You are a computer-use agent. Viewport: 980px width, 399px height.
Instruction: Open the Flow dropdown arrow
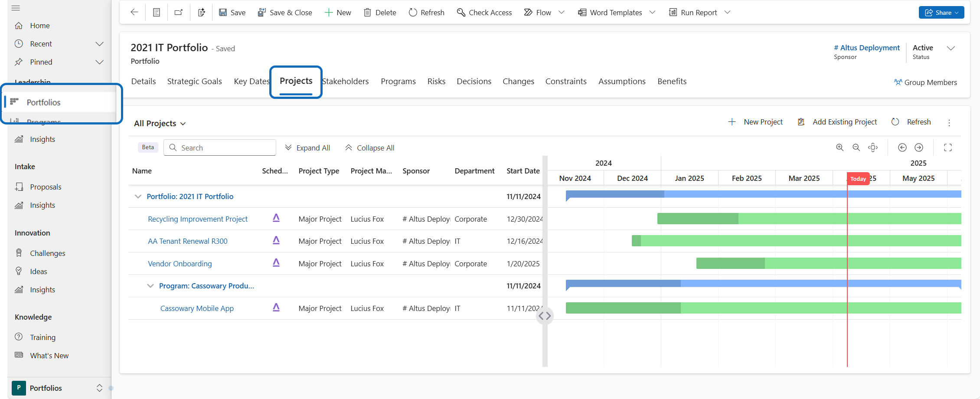(x=562, y=13)
